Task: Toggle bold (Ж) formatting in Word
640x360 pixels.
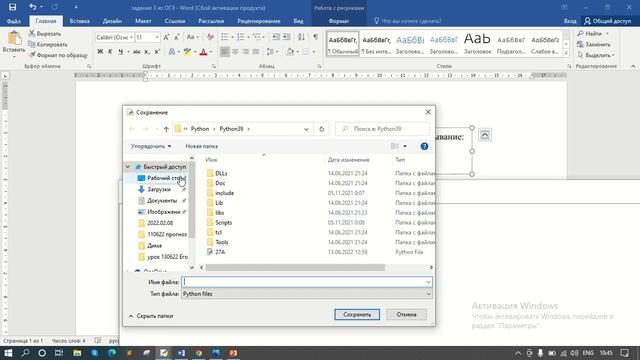Action: click(100, 51)
